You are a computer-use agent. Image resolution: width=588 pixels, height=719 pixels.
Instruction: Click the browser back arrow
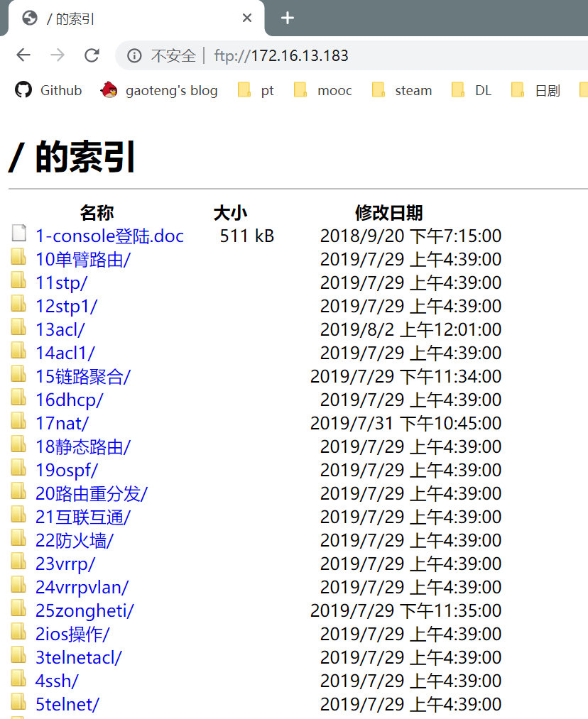23,55
